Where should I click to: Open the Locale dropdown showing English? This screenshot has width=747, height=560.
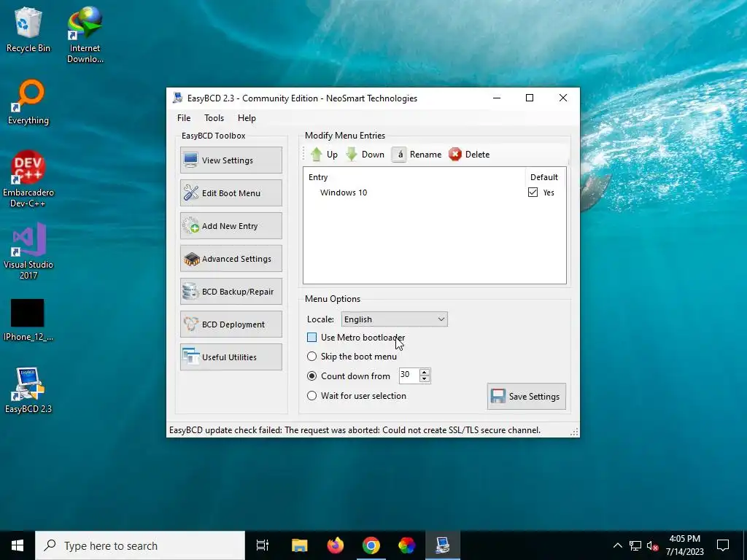point(394,319)
